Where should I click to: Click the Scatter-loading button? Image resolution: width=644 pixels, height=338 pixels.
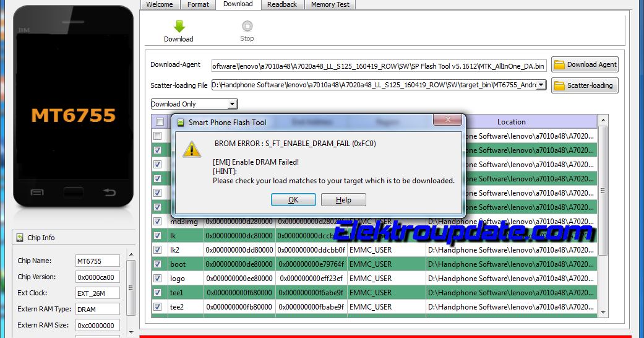point(585,85)
